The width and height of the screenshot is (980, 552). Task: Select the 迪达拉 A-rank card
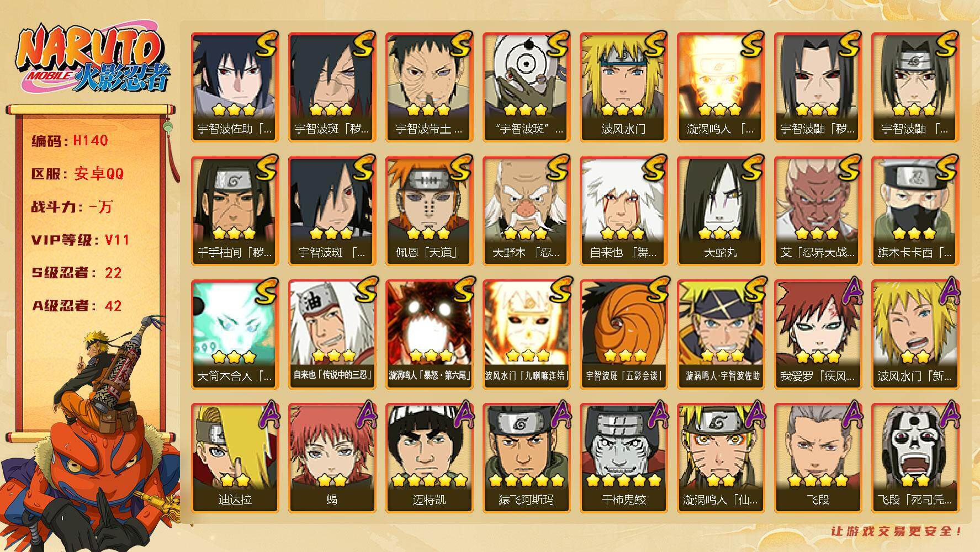(x=235, y=458)
